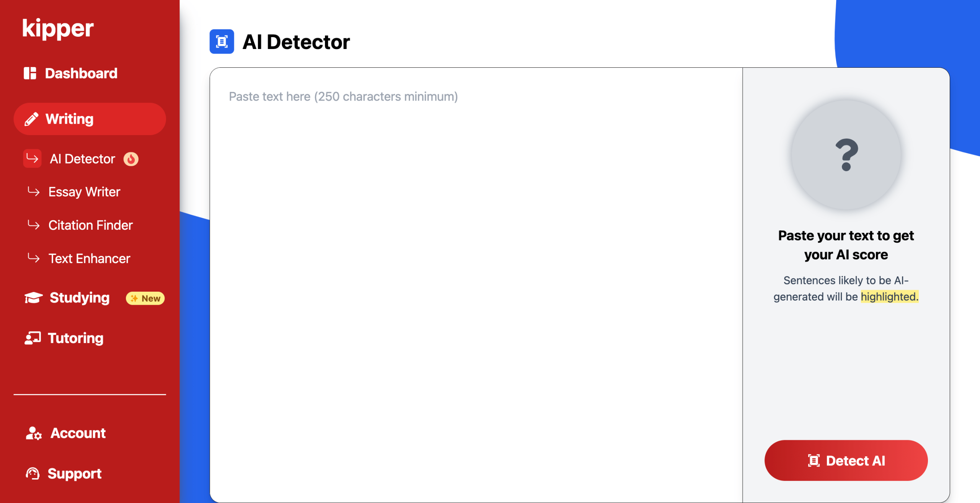
Task: Open the Essay Writer tool
Action: [x=84, y=192]
